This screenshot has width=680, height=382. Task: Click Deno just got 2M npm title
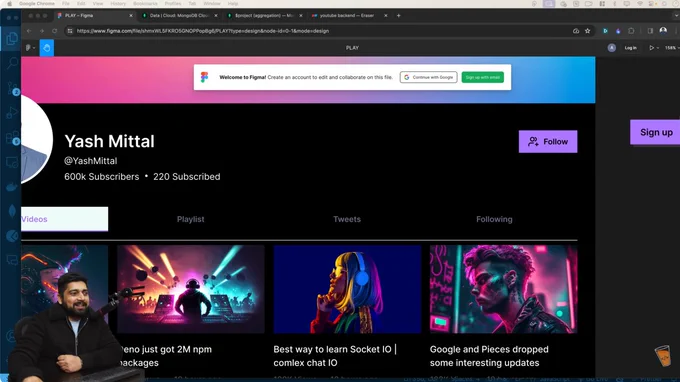point(164,356)
